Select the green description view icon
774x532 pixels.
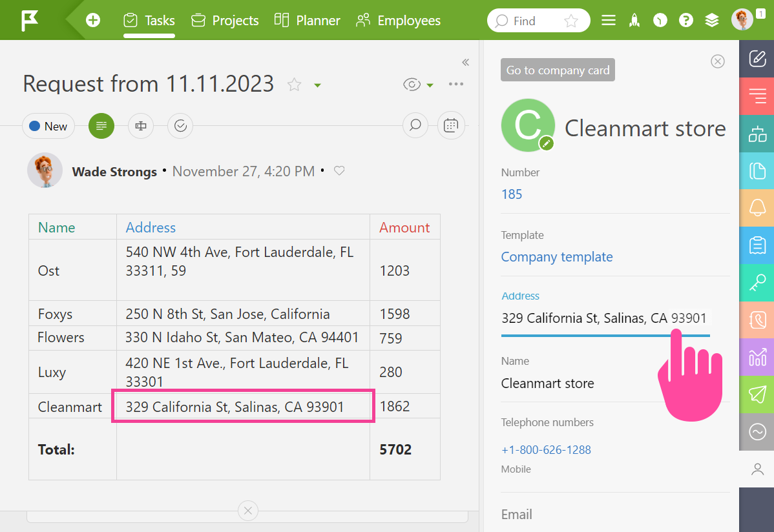click(101, 126)
